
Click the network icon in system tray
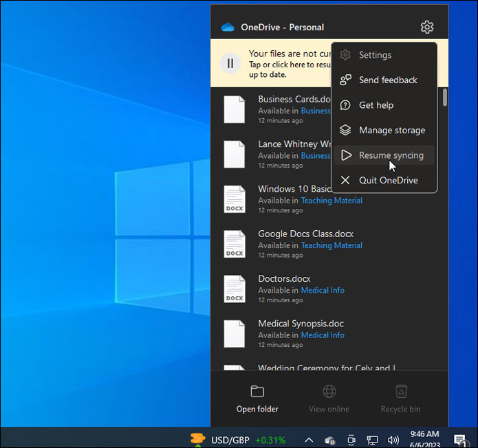point(372,440)
